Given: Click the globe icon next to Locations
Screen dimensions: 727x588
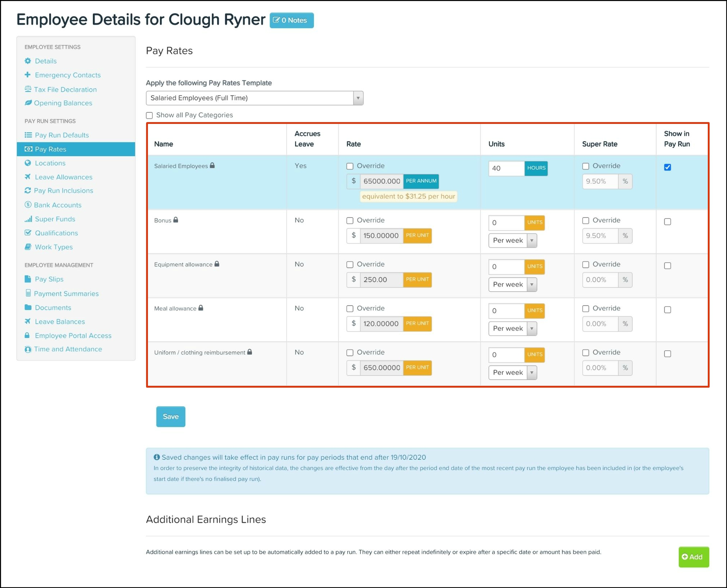Looking at the screenshot, I should [28, 163].
